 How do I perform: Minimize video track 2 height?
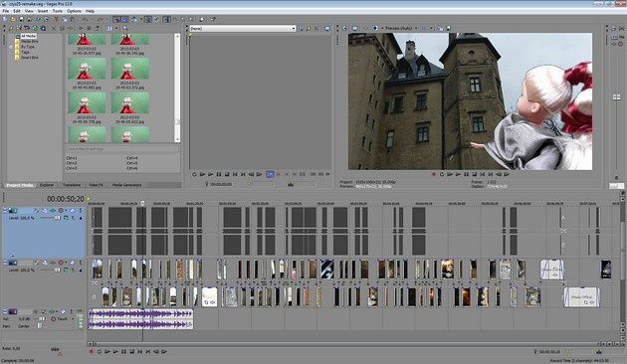point(5,263)
